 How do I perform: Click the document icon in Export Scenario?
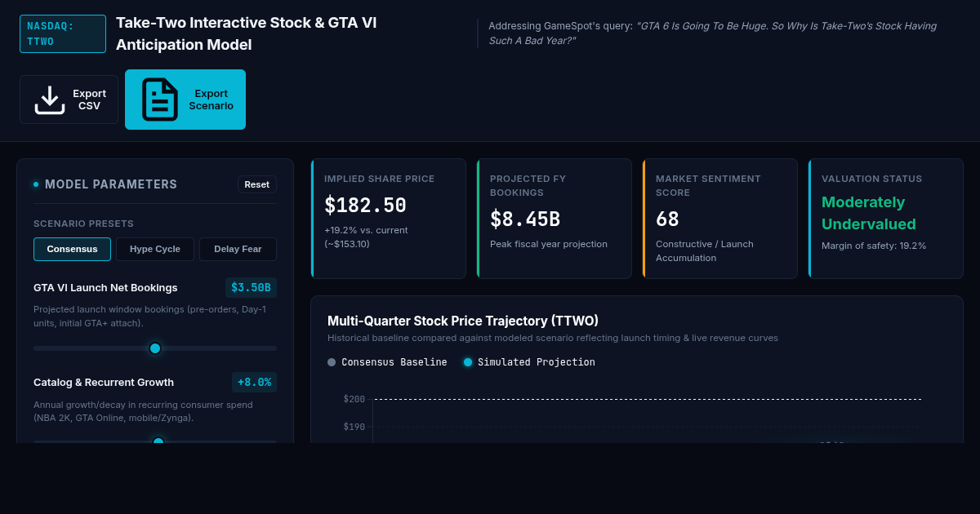coord(160,100)
